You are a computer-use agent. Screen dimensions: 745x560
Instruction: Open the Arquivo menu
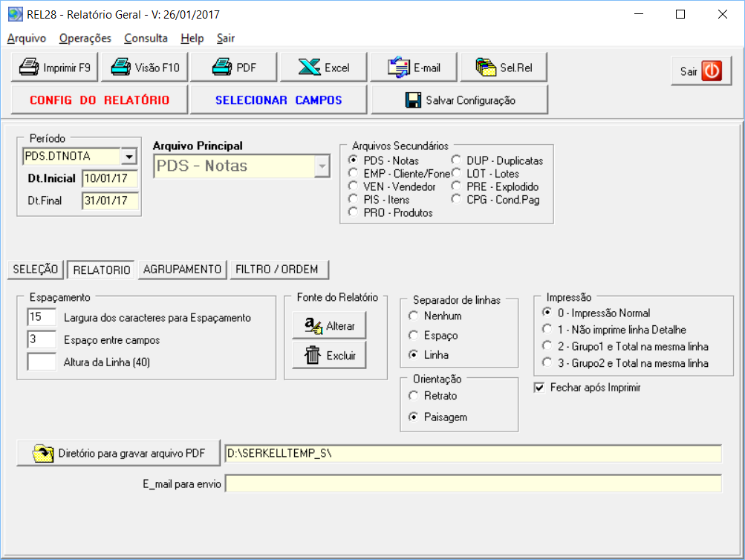coord(27,39)
